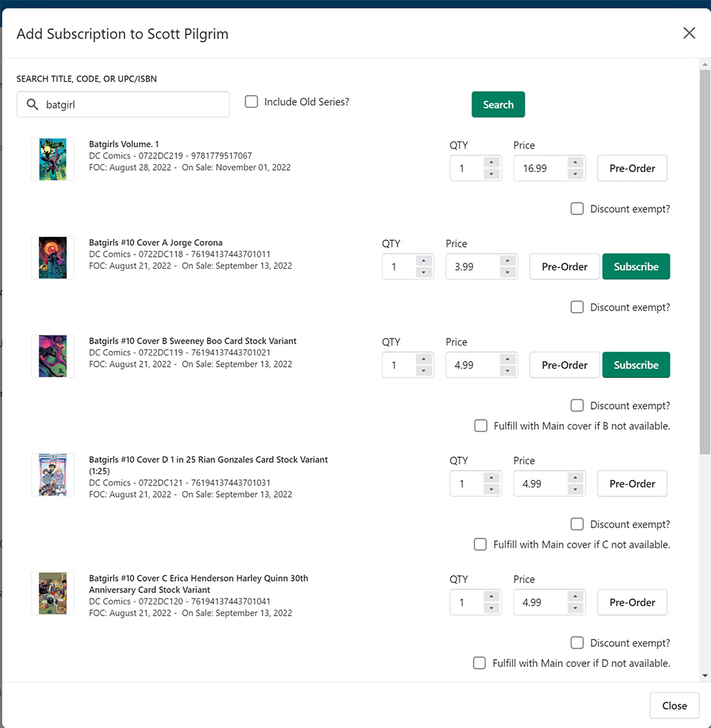The height and width of the screenshot is (728, 711).
Task: Enable Fulfill with Main cover if C unavailable
Action: pyautogui.click(x=480, y=544)
